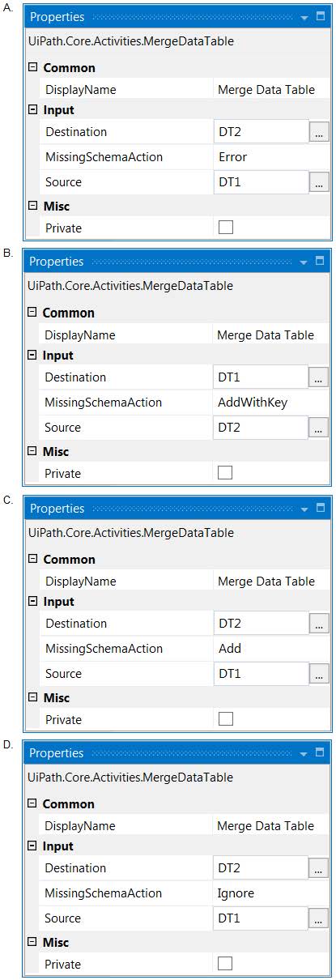Click UiPath.Core.Activities.MergeDataTable heading in panel D
The width and height of the screenshot is (336, 980).
[130, 778]
